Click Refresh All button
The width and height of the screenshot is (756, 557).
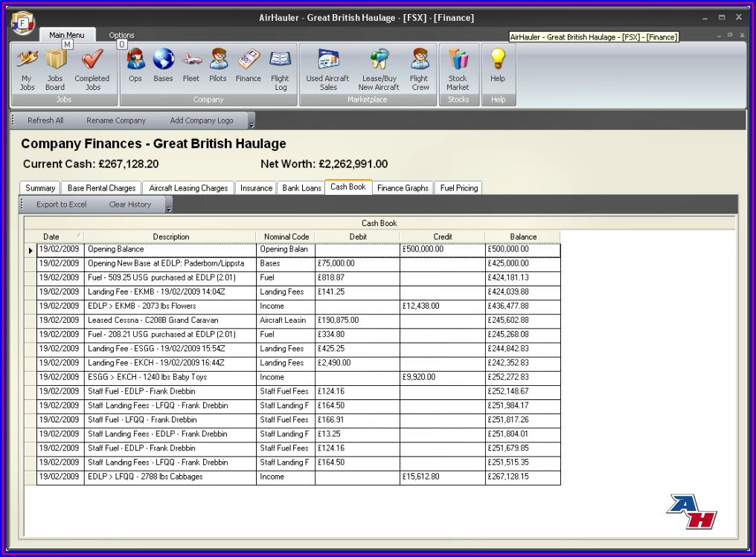coord(45,120)
